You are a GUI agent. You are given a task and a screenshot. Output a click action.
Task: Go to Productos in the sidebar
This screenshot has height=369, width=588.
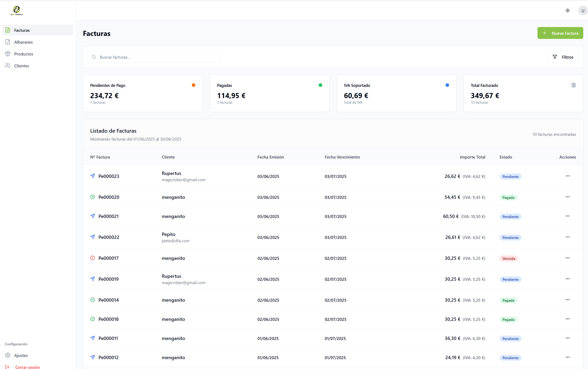pos(24,54)
